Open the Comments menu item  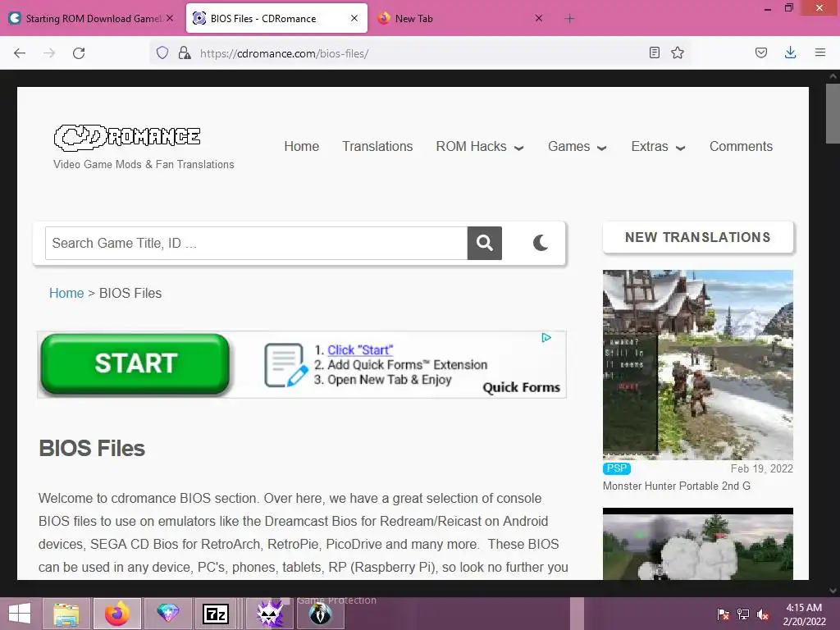741,146
